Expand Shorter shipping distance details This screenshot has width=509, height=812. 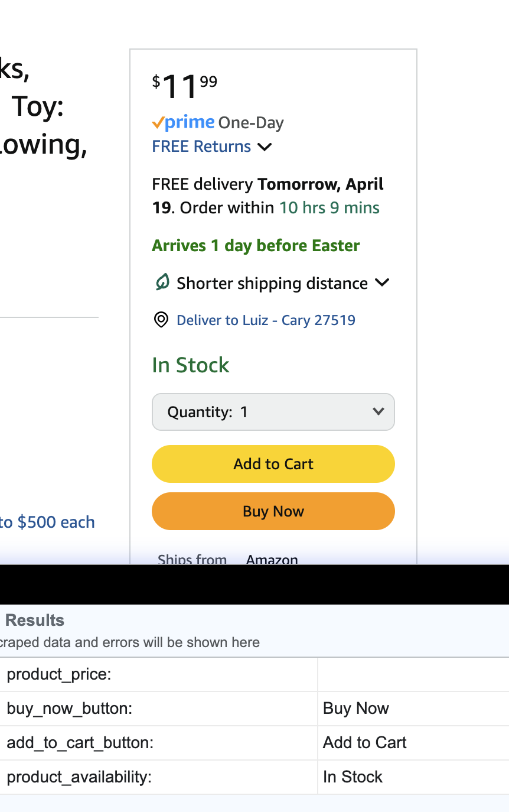coord(382,282)
